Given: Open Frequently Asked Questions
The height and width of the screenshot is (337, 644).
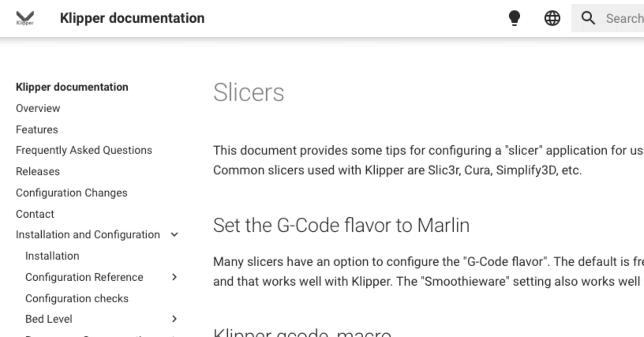Looking at the screenshot, I should pyautogui.click(x=84, y=150).
